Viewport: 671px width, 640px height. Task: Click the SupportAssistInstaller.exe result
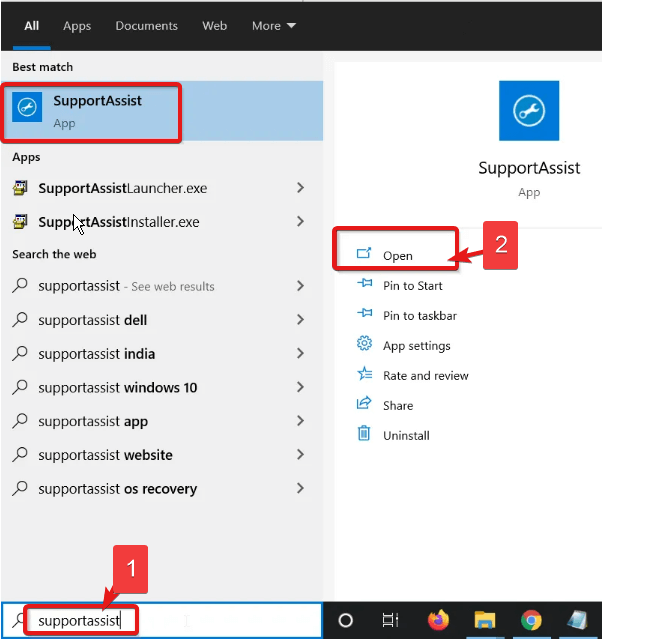pos(118,222)
